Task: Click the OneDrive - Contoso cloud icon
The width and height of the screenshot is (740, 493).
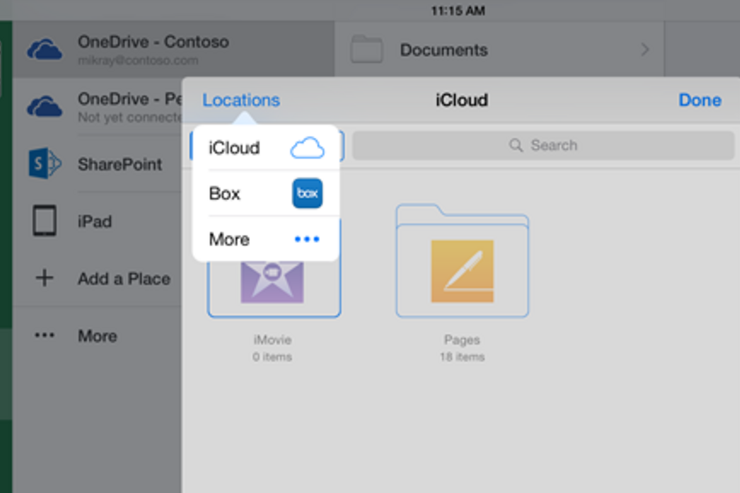Action: pos(44,49)
